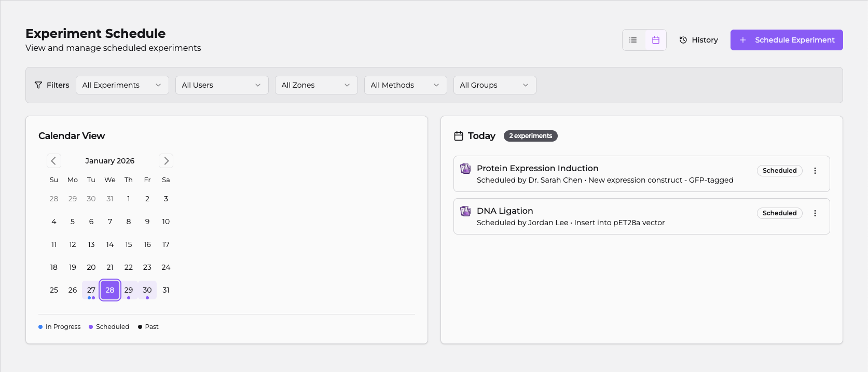Open DNA Ligation three-dot menu

click(815, 213)
